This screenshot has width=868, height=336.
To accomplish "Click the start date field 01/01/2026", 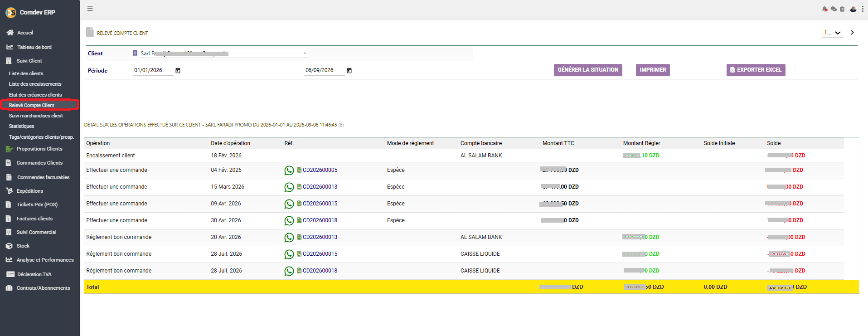I will (153, 70).
